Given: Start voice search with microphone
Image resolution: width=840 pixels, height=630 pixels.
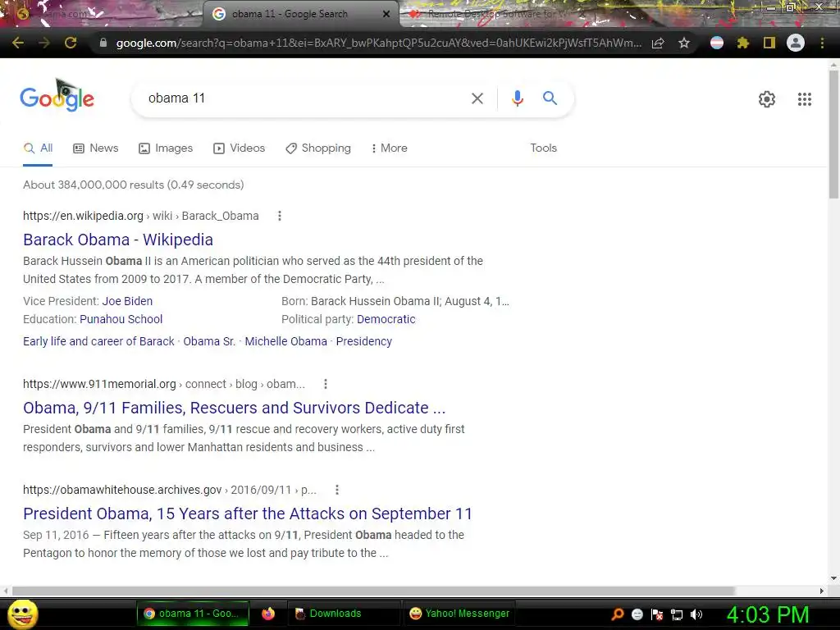Looking at the screenshot, I should 517,98.
